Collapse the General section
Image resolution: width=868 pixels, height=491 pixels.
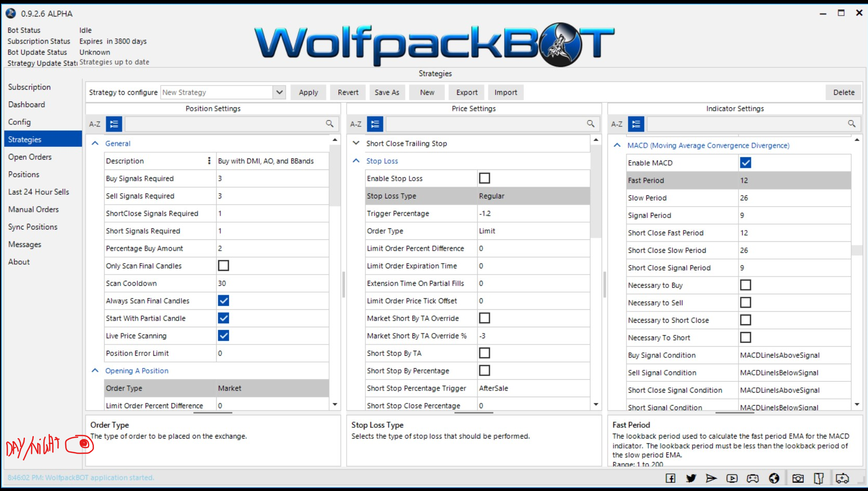coord(95,143)
